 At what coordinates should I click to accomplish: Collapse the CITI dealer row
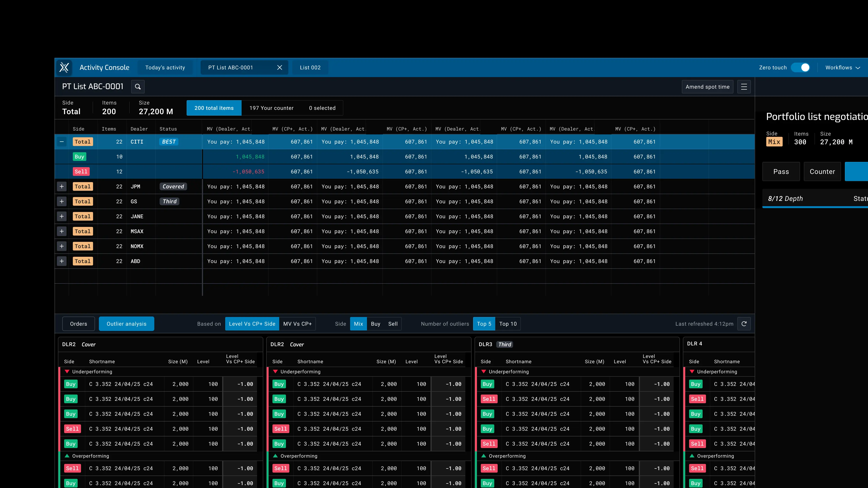(62, 142)
